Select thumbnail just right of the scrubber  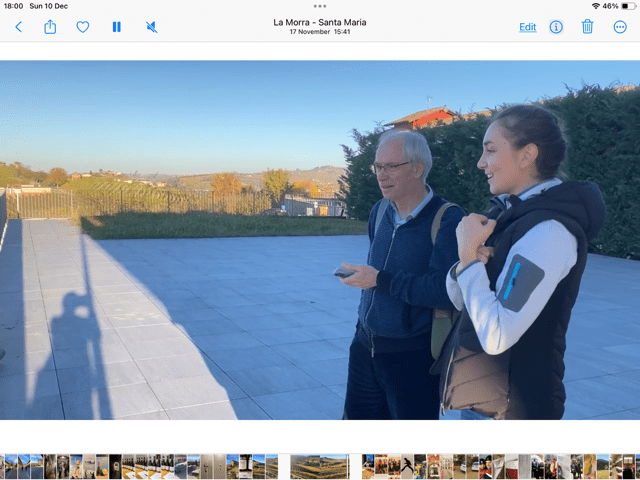368,466
